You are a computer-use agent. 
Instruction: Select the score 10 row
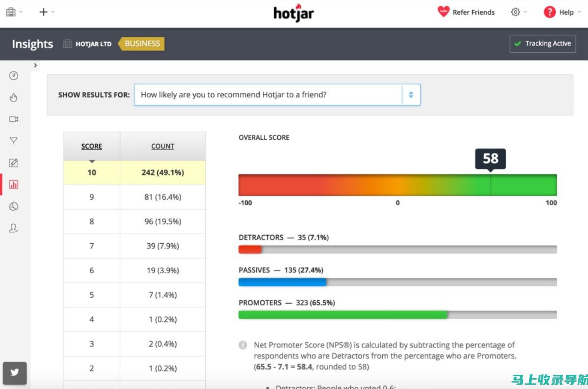tap(135, 173)
